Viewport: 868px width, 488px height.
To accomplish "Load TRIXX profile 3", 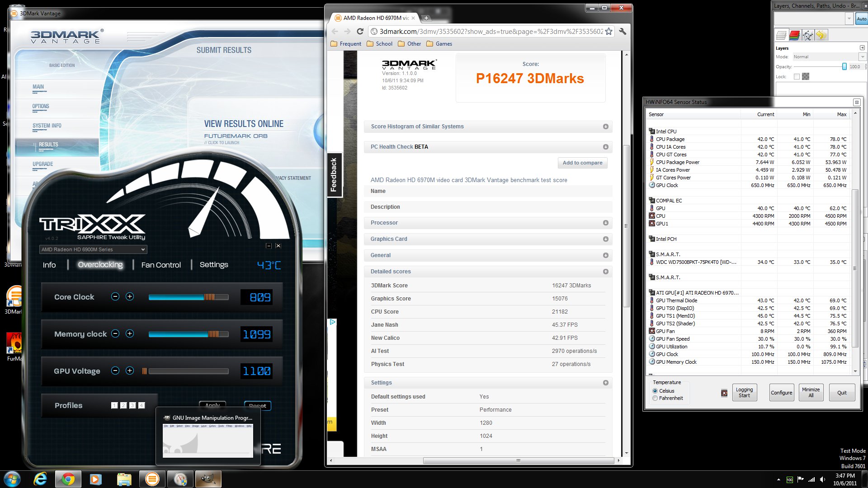I will (132, 405).
